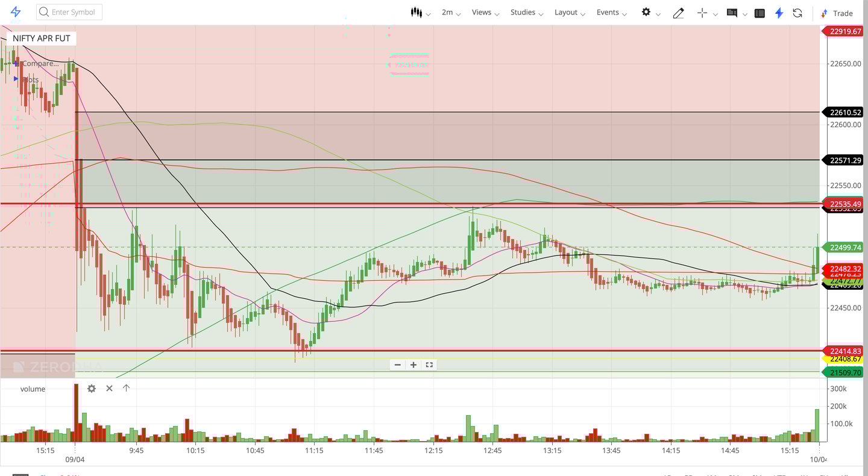
Task: Select the crosshair cursor icon
Action: coord(702,13)
